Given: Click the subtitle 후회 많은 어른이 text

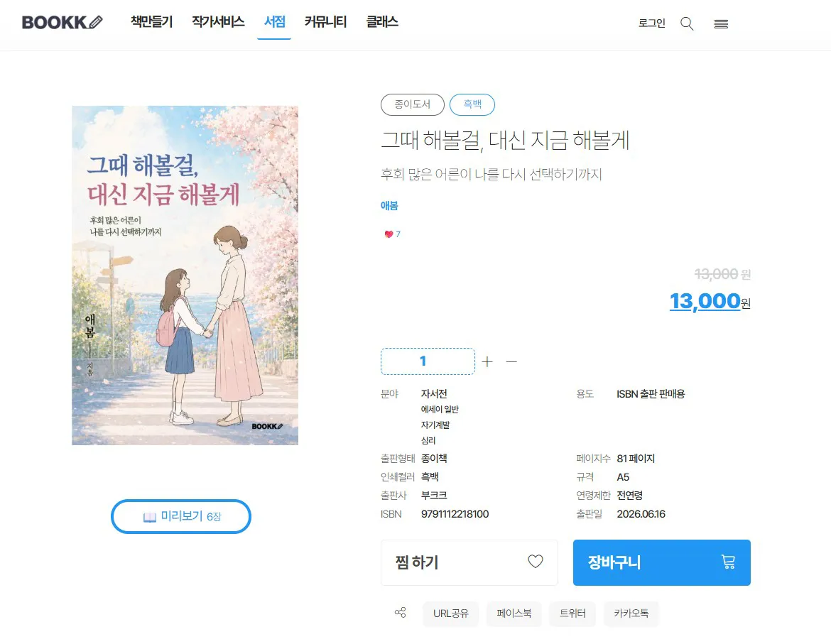Looking at the screenshot, I should 491,174.
